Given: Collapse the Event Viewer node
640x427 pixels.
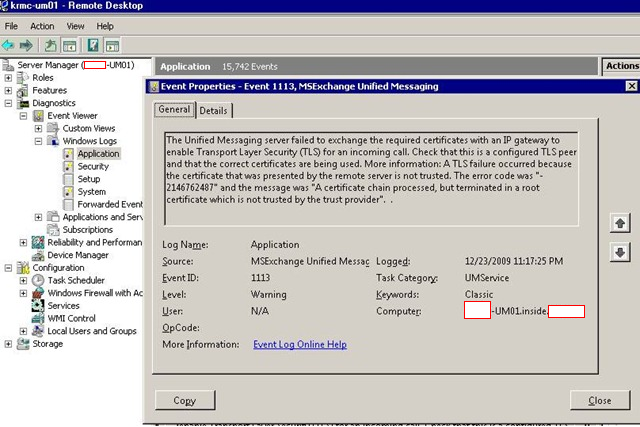Looking at the screenshot, I should tap(23, 116).
